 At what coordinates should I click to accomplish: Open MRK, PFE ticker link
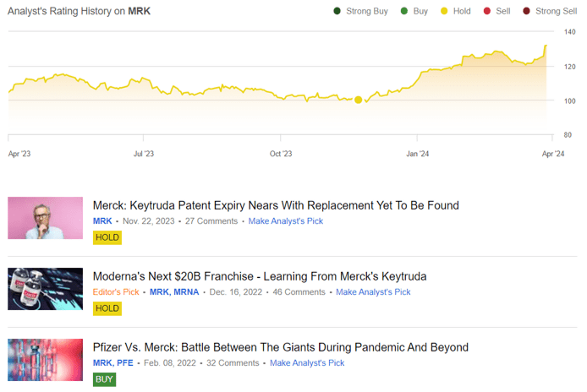tap(113, 363)
